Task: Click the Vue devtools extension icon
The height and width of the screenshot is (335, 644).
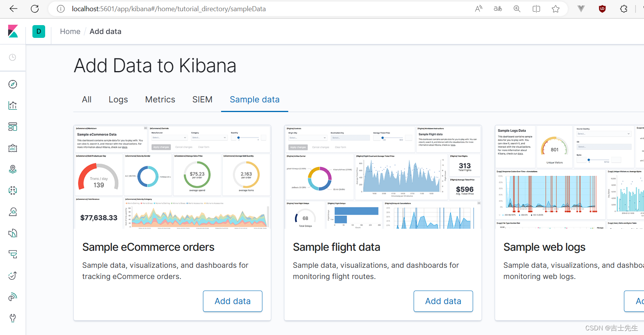Action: click(x=581, y=9)
